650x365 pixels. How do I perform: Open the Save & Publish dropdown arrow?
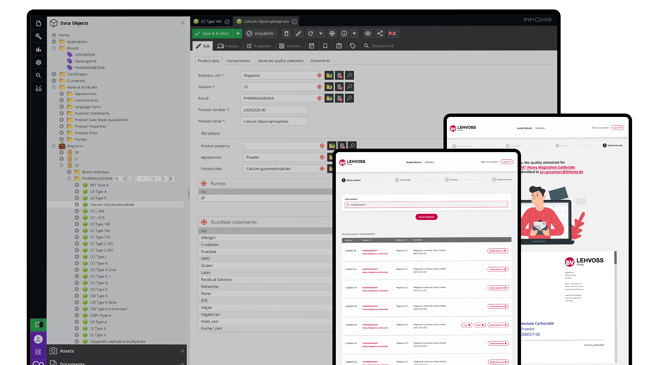click(x=238, y=34)
